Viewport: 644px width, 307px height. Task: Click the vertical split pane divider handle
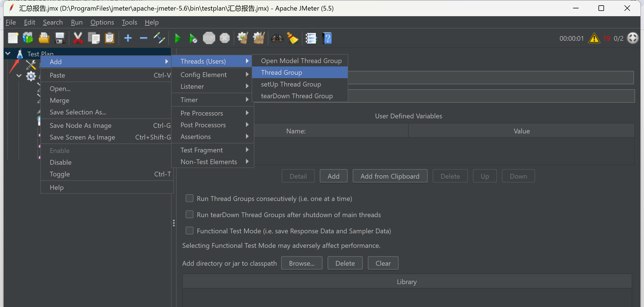coord(174,223)
